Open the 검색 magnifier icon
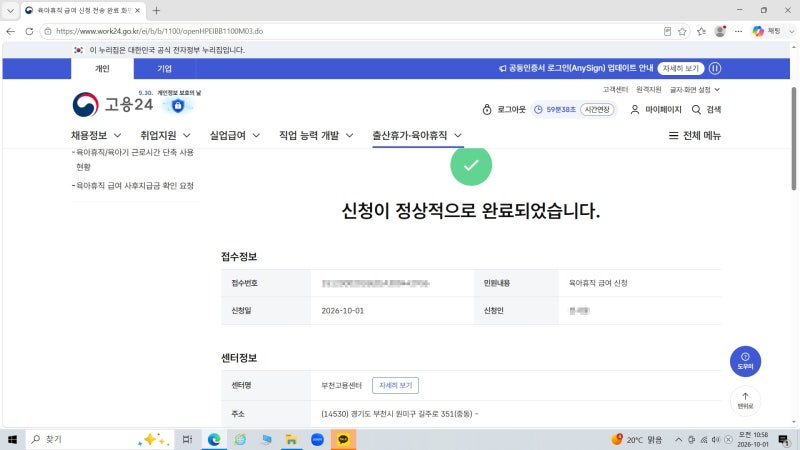The height and width of the screenshot is (450, 800). (696, 110)
